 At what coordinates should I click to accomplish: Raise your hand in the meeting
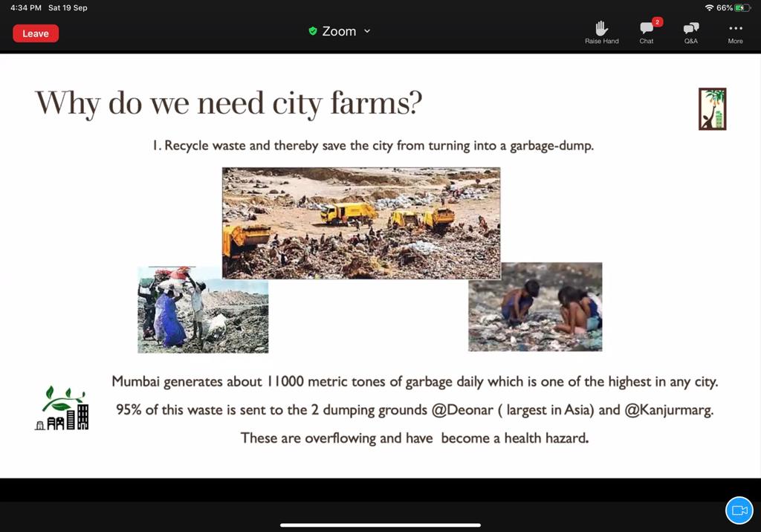point(601,33)
